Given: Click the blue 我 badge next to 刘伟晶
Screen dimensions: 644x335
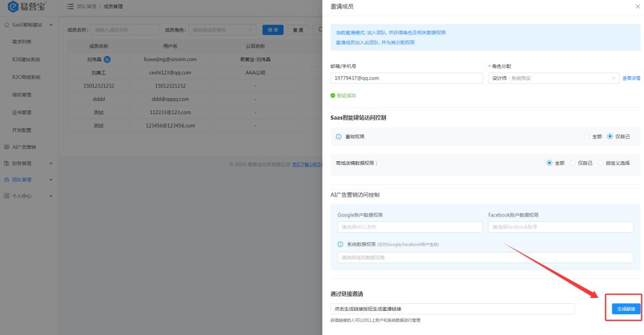Looking at the screenshot, I should coord(107,59).
